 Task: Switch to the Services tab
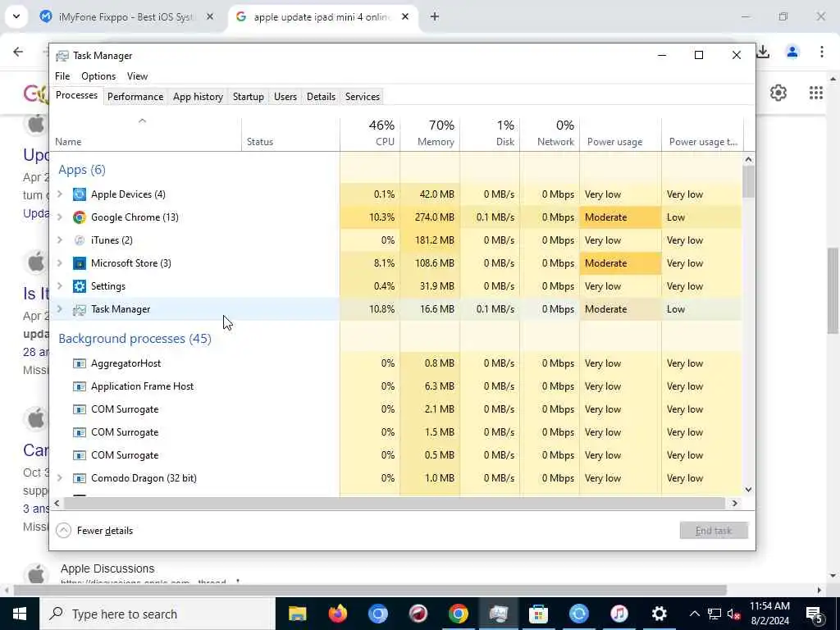coord(362,97)
